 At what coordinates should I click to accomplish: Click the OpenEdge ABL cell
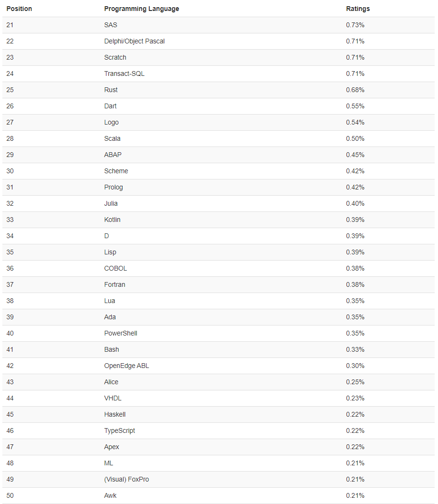coord(126,366)
